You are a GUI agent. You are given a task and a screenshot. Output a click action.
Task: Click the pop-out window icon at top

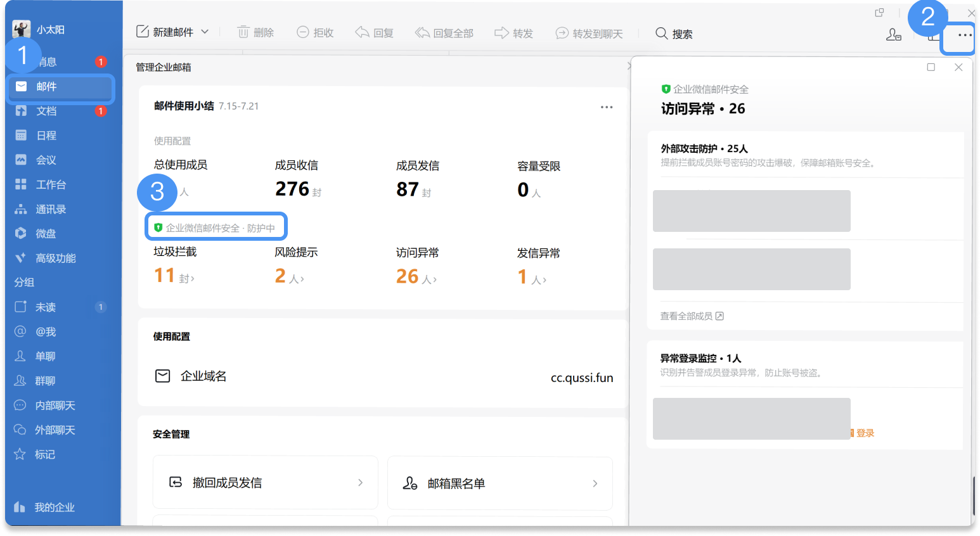click(879, 13)
